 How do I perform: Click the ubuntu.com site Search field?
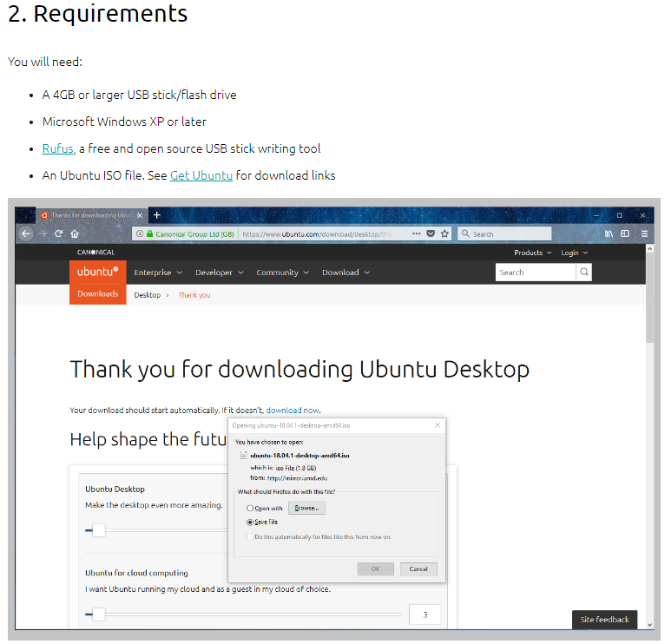pos(536,273)
